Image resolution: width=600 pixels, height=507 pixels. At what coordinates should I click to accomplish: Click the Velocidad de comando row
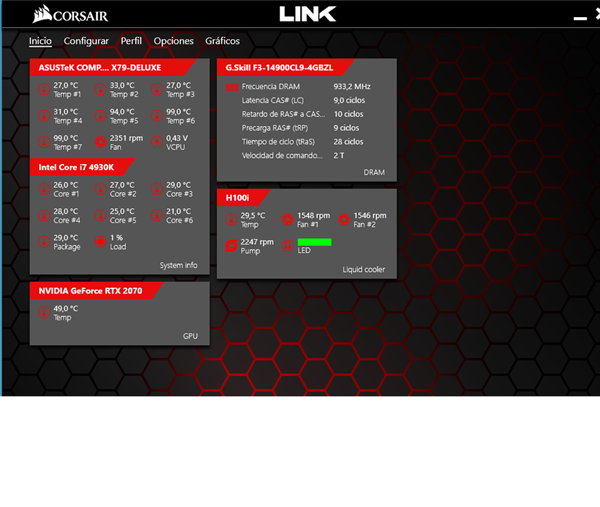pyautogui.click(x=293, y=155)
